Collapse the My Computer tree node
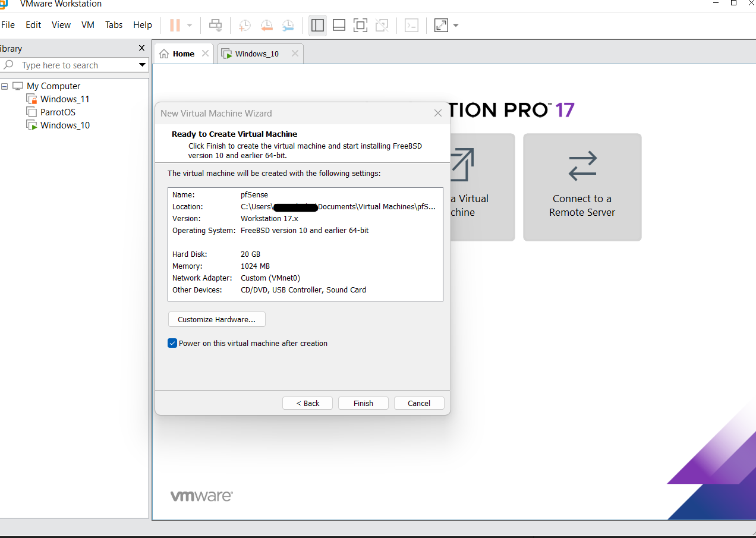This screenshot has width=756, height=538. tap(5, 86)
